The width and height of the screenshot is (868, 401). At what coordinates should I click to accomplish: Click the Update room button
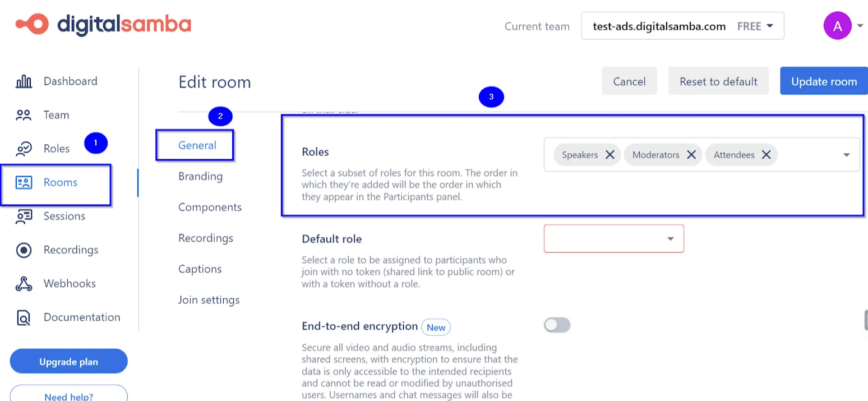coord(823,81)
